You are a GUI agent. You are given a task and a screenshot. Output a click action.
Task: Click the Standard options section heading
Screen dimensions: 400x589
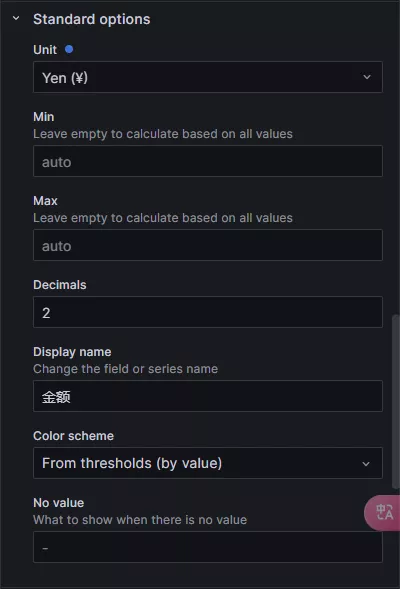pos(92,19)
